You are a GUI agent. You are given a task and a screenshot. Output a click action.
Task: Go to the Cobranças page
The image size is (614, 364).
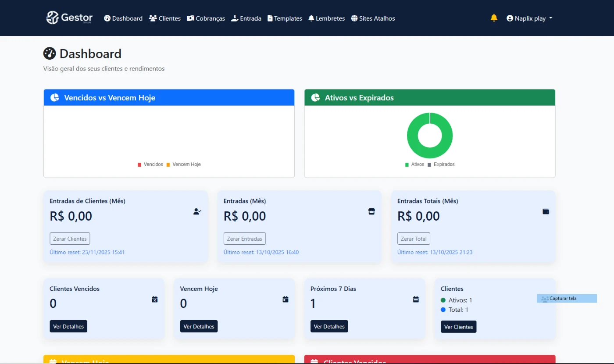206,18
